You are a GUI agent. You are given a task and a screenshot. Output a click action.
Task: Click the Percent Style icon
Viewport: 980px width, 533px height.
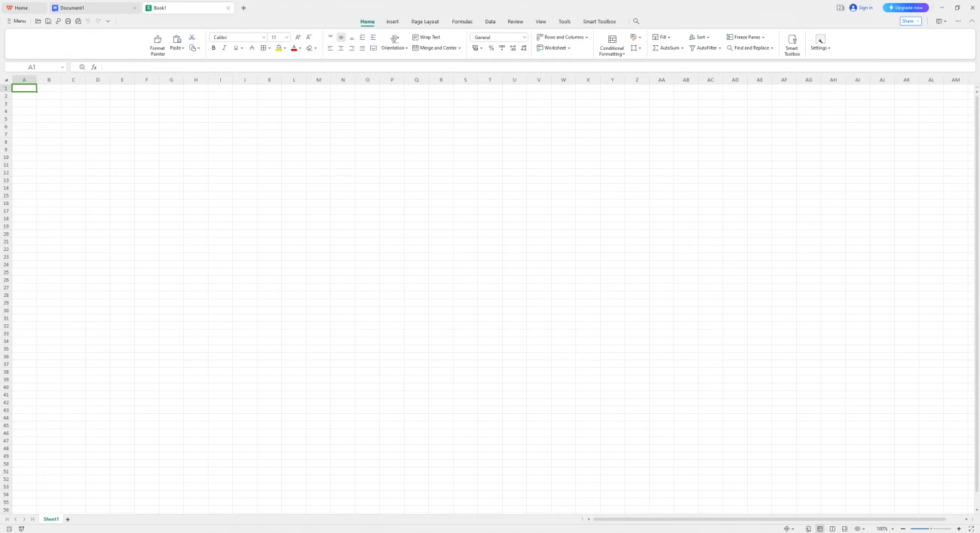click(x=491, y=48)
